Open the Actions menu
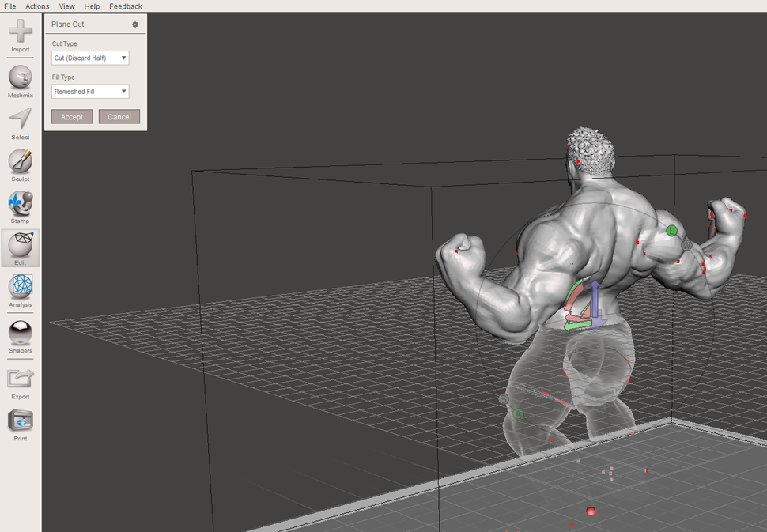The height and width of the screenshot is (532, 767). [x=36, y=6]
